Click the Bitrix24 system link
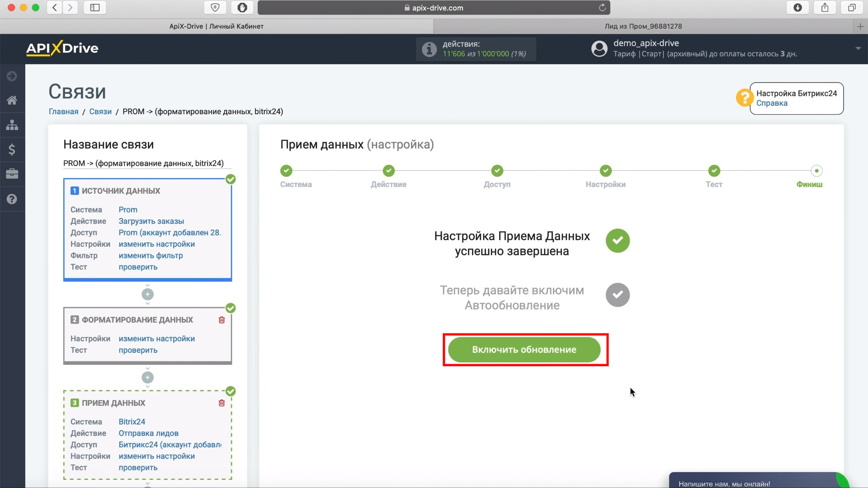 tap(132, 422)
